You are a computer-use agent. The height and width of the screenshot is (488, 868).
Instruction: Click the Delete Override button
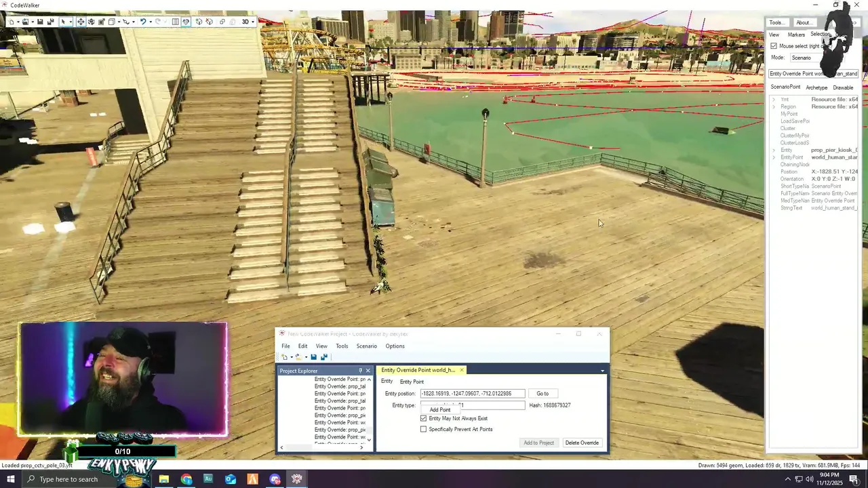coord(582,443)
